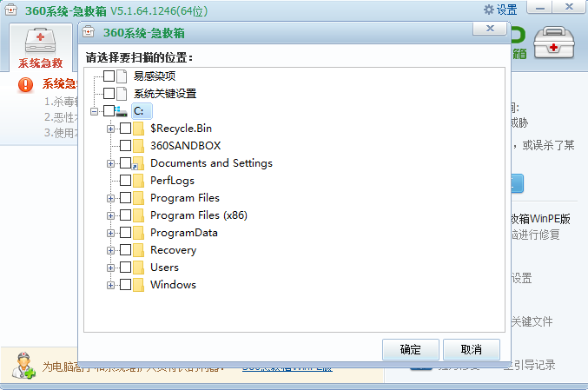
Task: Expand the Recovery folder node
Action: (x=110, y=250)
